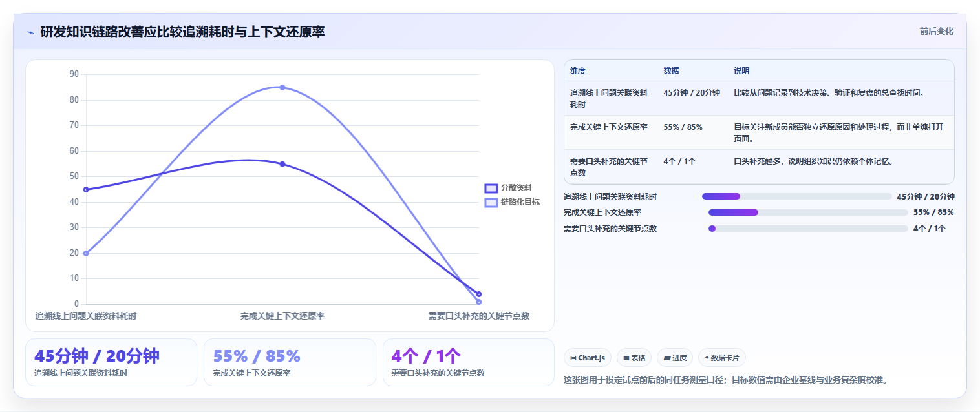Click the 链路化目标 data point at 20
980x412 pixels.
(86, 253)
